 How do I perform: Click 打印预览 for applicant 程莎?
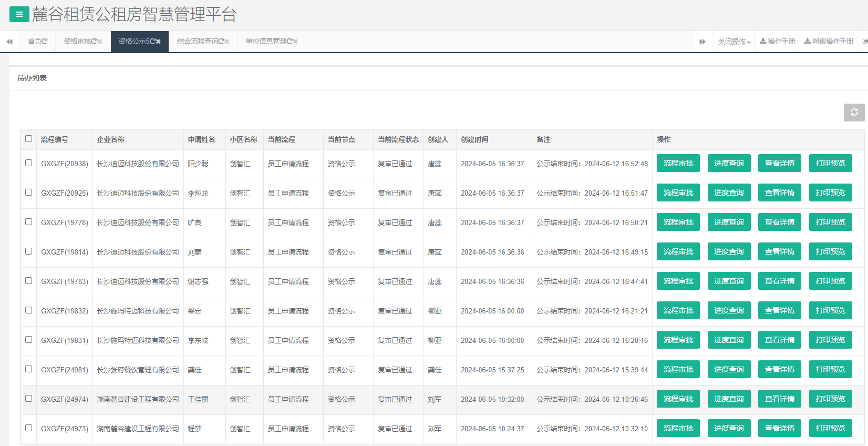tap(830, 429)
